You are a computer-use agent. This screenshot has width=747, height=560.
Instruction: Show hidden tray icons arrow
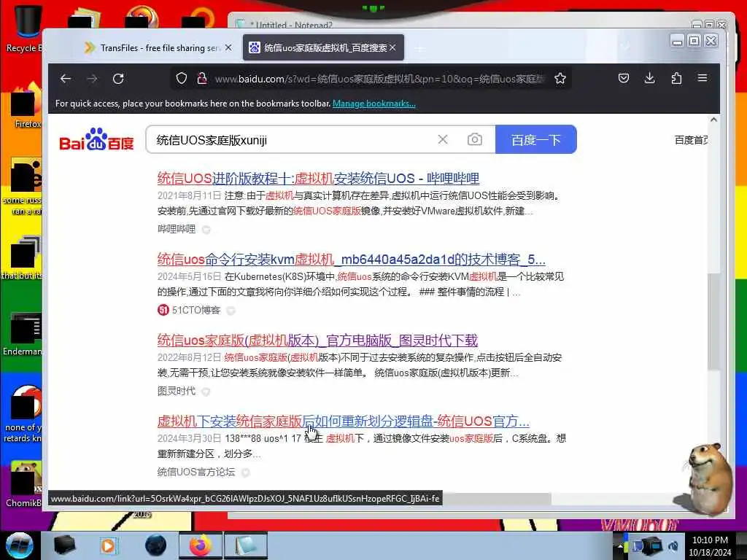tap(620, 546)
